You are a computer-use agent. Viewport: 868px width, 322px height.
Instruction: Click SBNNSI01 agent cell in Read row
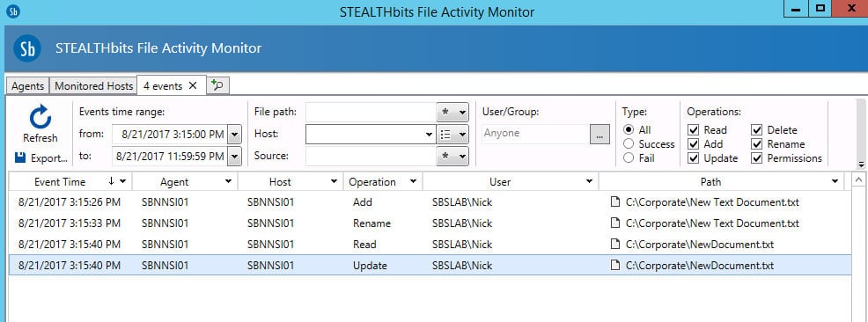click(x=165, y=245)
